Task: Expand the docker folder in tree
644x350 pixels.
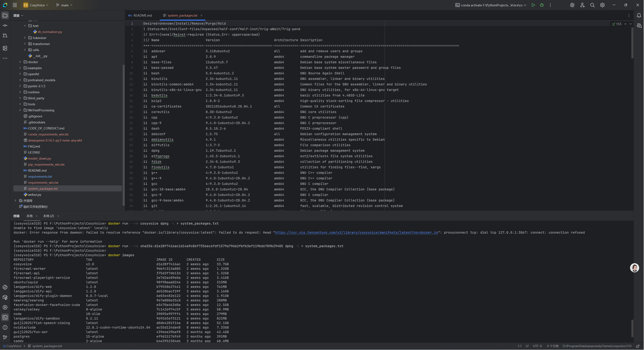Action: click(20, 62)
